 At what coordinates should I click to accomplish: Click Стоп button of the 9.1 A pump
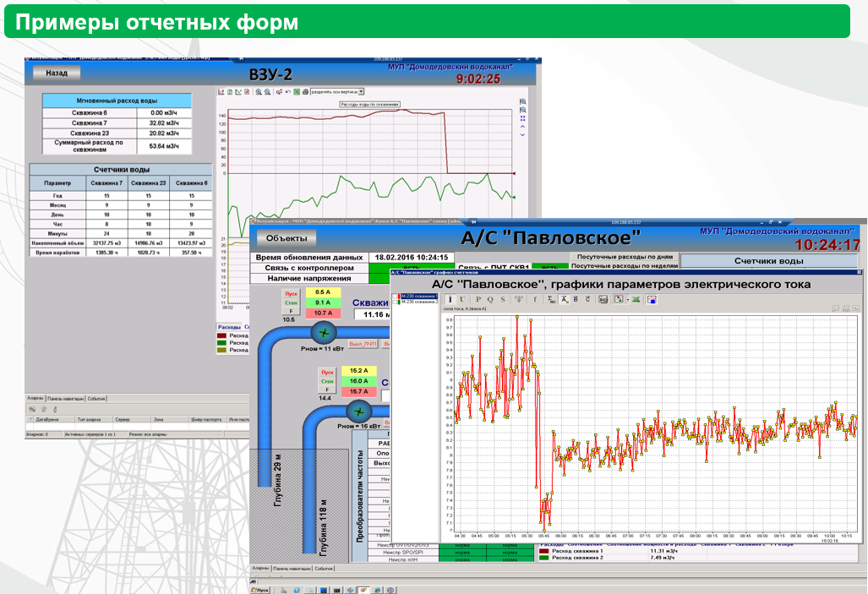(x=292, y=302)
